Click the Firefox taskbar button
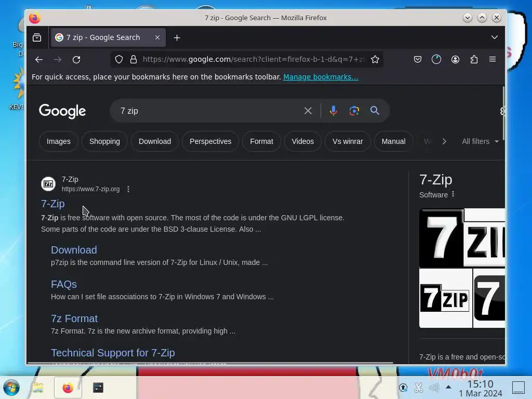Viewport: 532px width, 399px height. (68, 388)
